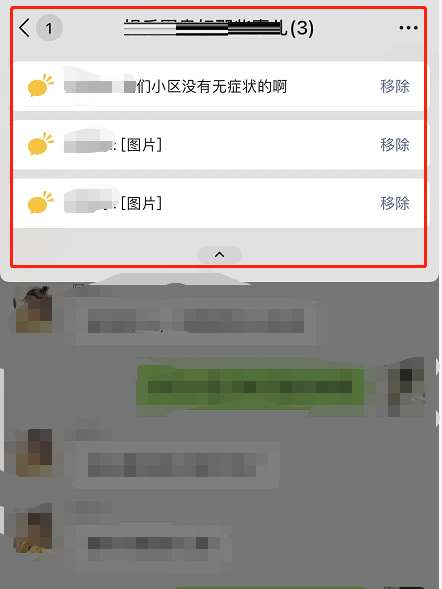Tap the yellow bubble icon on third pinned row
Image resolution: width=442 pixels, height=589 pixels.
[x=41, y=203]
